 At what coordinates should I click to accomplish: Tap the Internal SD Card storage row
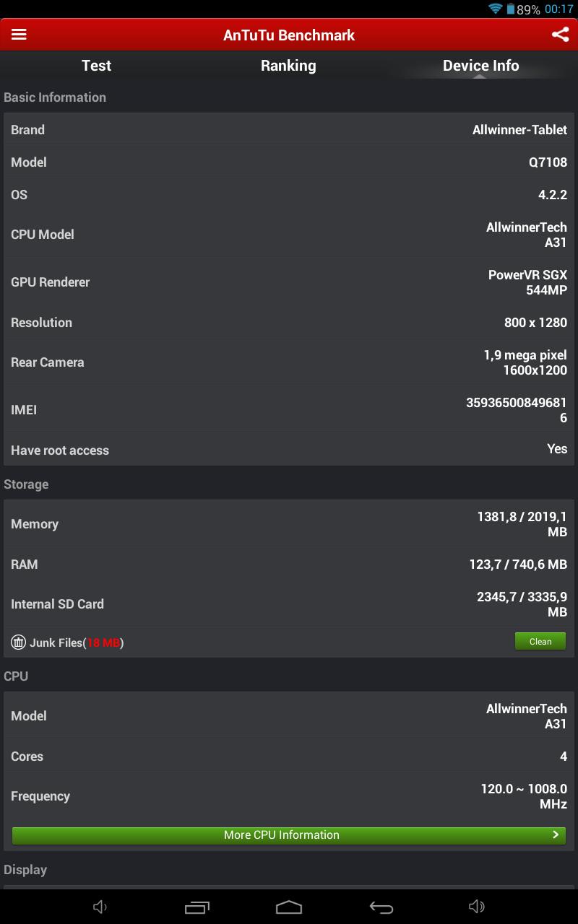pos(289,604)
